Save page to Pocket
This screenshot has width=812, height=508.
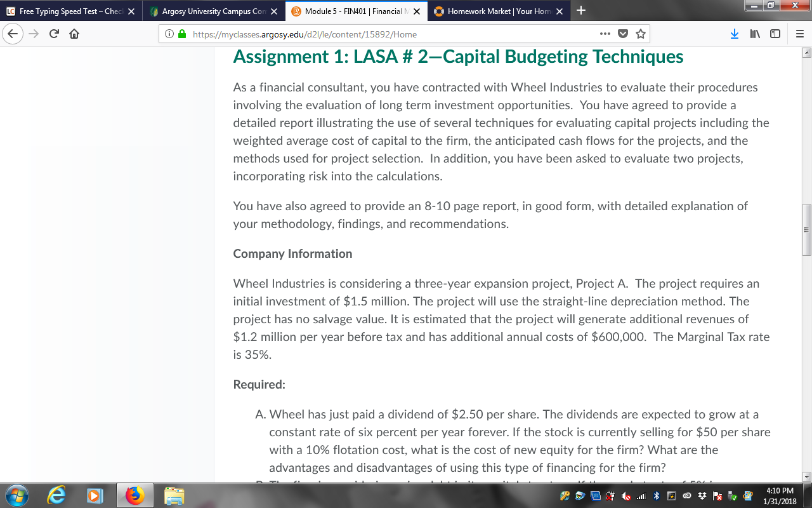point(623,34)
